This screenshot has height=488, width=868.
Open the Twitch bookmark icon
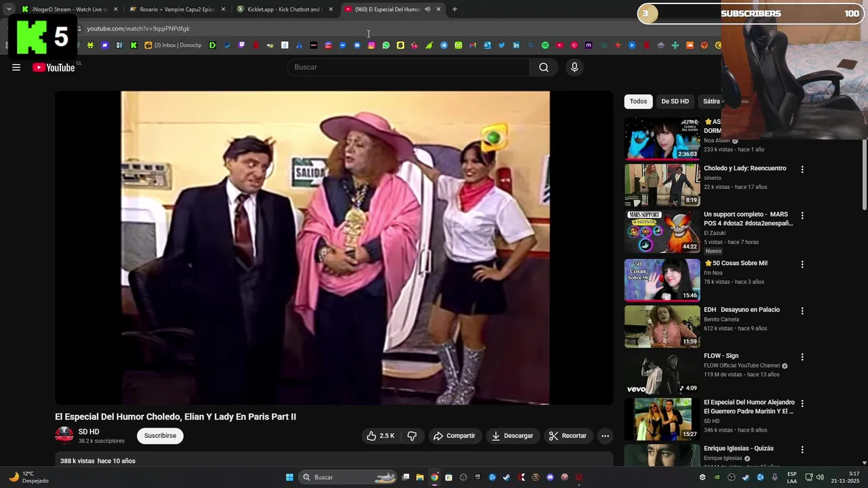click(241, 45)
